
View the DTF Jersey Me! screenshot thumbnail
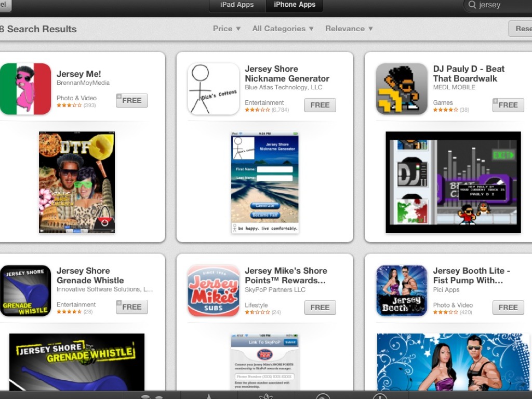(x=77, y=182)
